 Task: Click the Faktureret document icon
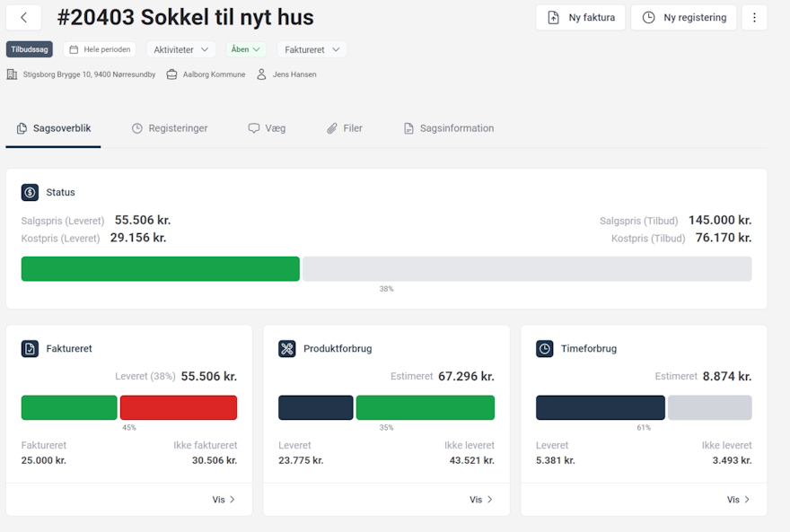(x=30, y=348)
